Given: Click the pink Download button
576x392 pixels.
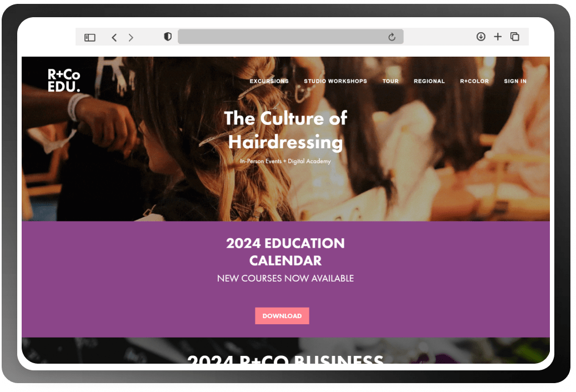Looking at the screenshot, I should (x=282, y=316).
